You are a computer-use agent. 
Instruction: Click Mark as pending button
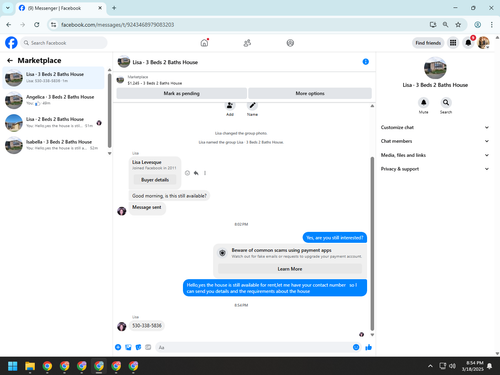182,93
